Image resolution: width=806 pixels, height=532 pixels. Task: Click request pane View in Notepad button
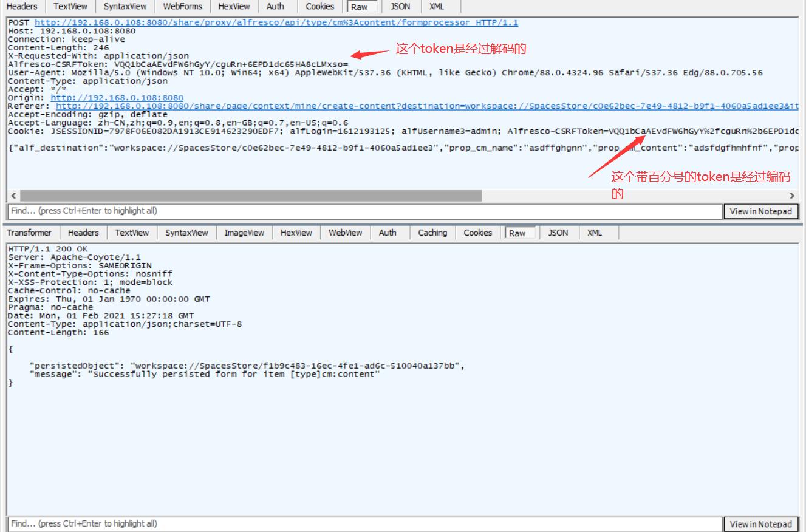click(761, 211)
